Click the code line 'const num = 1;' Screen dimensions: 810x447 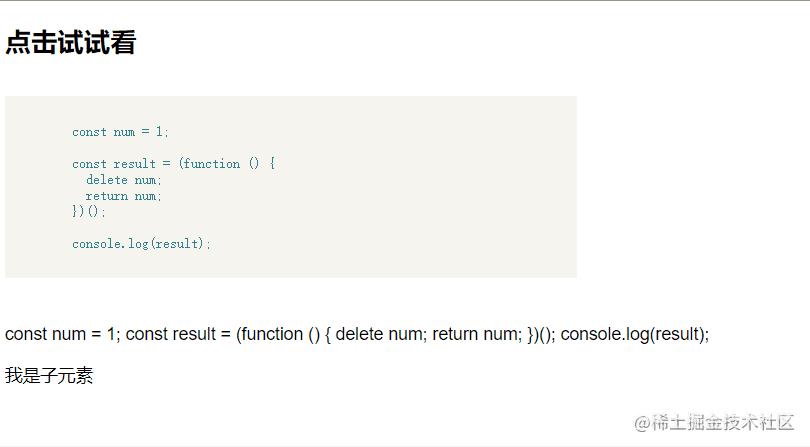click(120, 132)
